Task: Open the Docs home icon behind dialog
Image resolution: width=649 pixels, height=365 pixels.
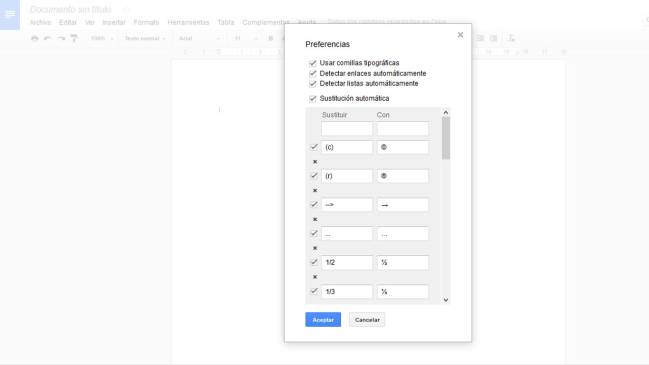Action: pos(10,14)
